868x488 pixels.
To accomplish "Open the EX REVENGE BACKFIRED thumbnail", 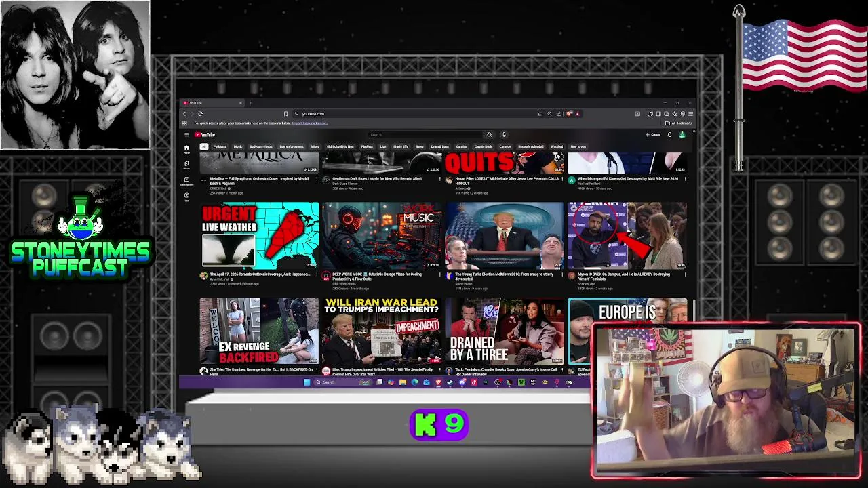I will (259, 331).
